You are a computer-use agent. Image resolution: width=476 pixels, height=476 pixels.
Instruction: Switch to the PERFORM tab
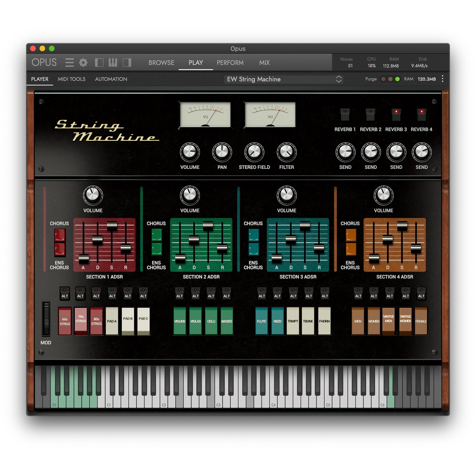tap(230, 63)
